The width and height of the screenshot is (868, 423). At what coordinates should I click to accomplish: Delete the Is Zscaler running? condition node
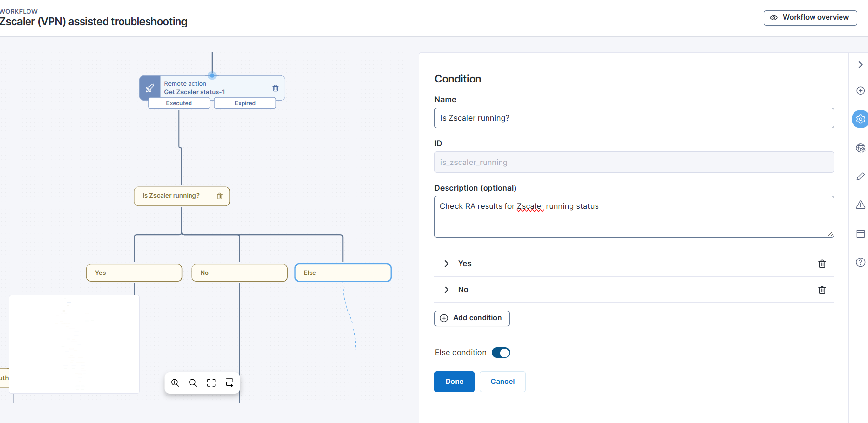coord(220,196)
